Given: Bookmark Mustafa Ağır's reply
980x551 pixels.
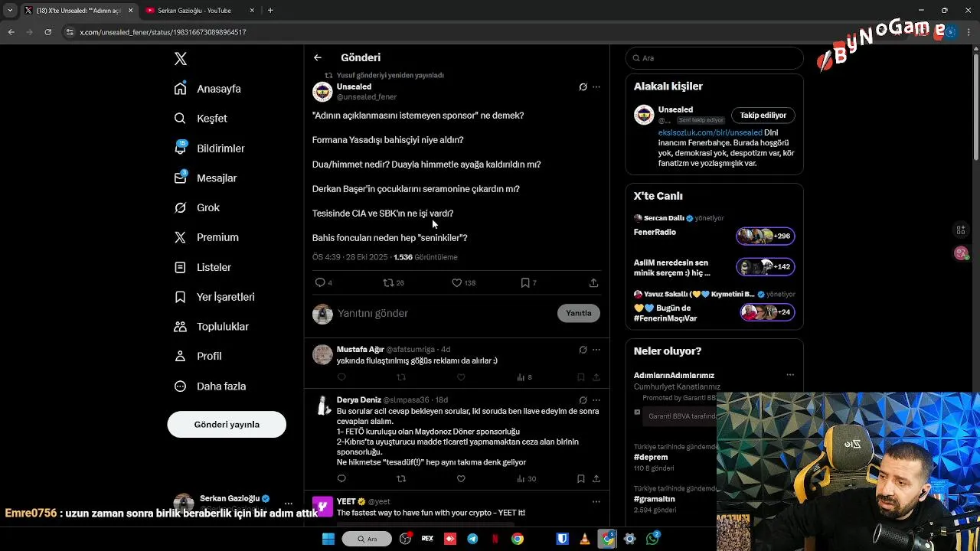Looking at the screenshot, I should (581, 377).
